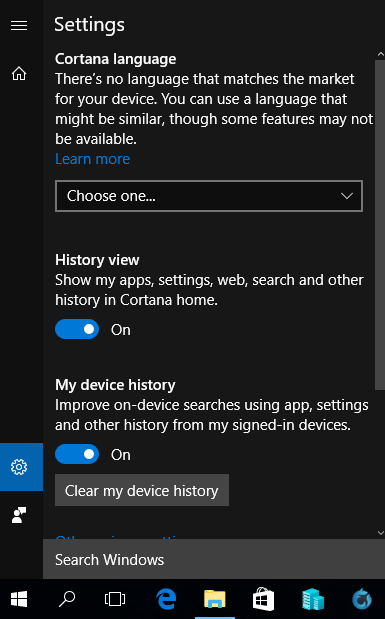This screenshot has width=385, height=619.
Task: Click the scrollbar up arrow
Action: coord(380,54)
